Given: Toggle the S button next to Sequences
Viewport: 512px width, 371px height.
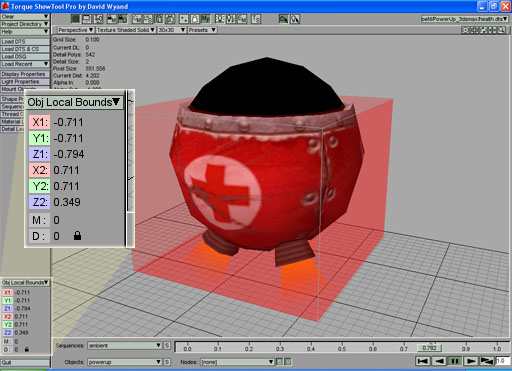Looking at the screenshot, I should click(x=167, y=346).
